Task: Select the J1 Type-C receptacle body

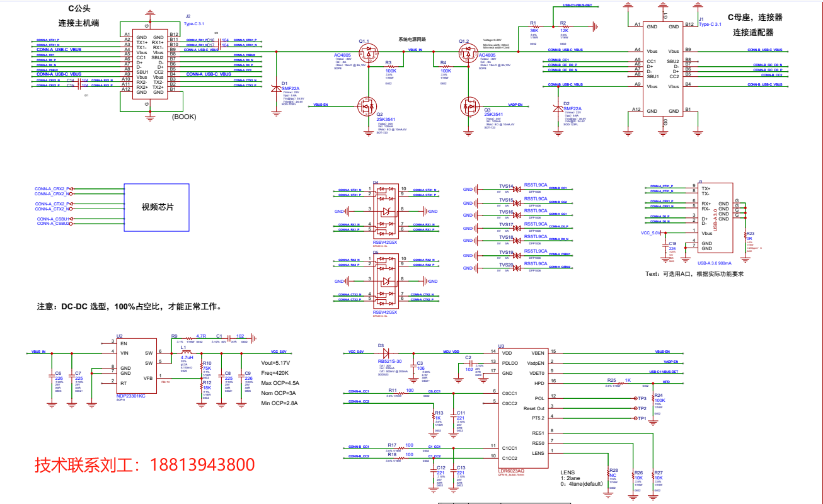Action: [x=663, y=69]
